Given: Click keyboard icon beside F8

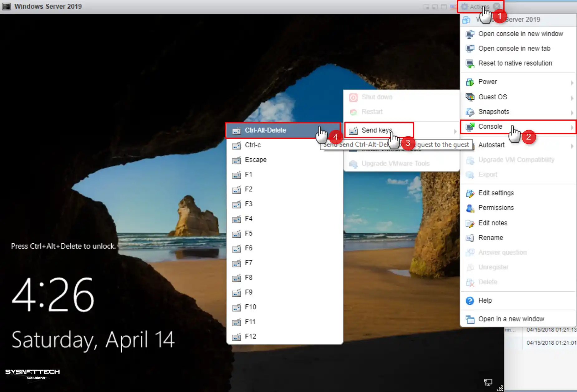Looking at the screenshot, I should point(237,278).
